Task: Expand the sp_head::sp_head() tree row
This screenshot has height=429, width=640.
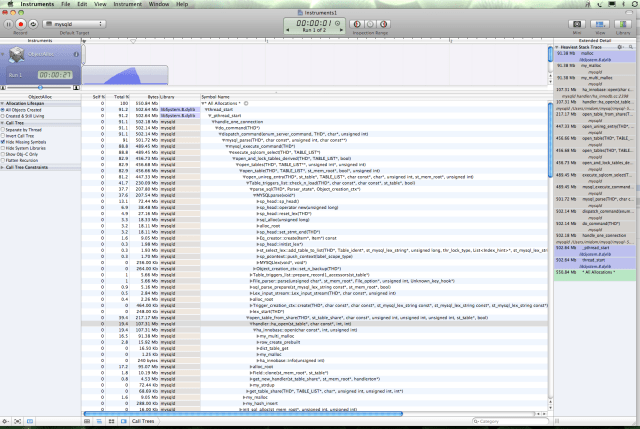Action: (x=258, y=201)
